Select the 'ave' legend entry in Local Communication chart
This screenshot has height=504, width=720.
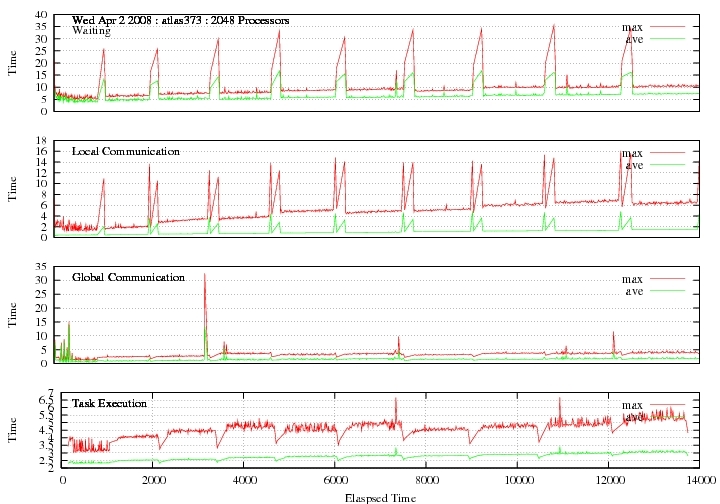point(634,165)
